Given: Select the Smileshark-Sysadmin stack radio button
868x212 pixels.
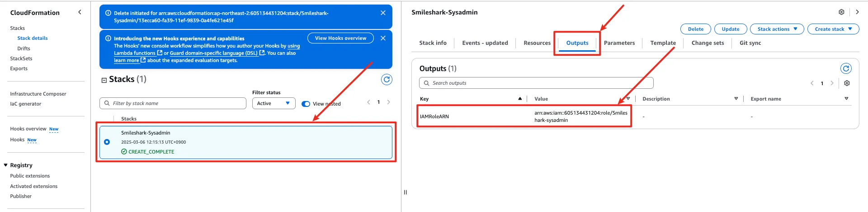Looking at the screenshot, I should pyautogui.click(x=107, y=142).
